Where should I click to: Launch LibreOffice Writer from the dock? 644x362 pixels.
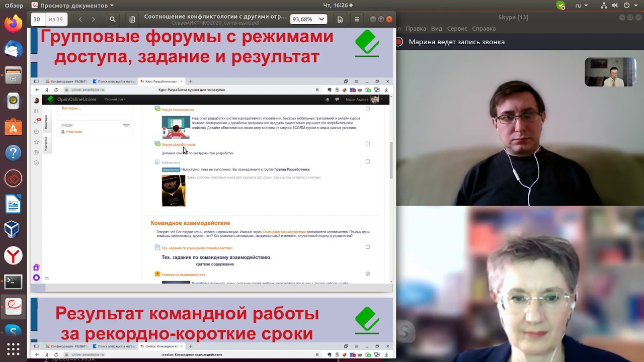pyautogui.click(x=13, y=204)
